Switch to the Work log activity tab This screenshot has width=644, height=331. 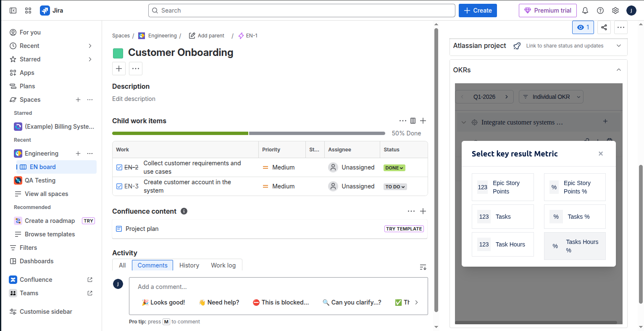[223, 265]
